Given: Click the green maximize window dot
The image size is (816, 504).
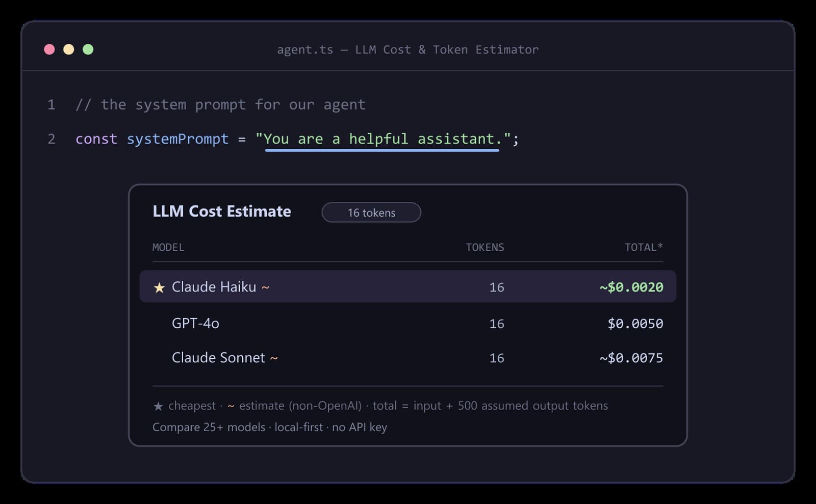Looking at the screenshot, I should (x=88, y=49).
